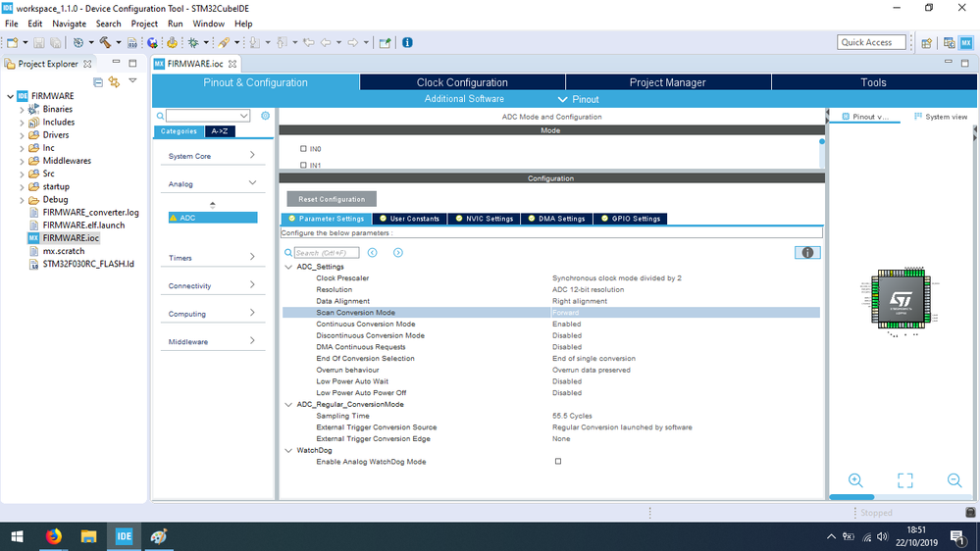Open the DMA Settings tab
This screenshot has width=980, height=551.
pos(556,219)
